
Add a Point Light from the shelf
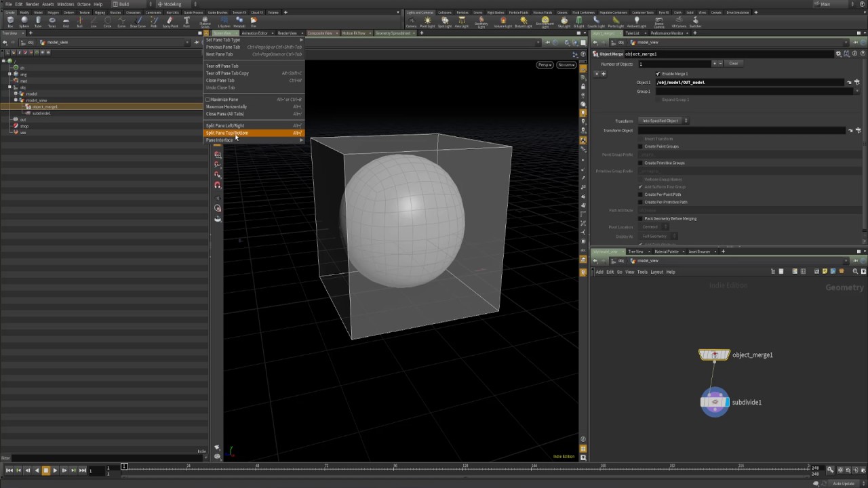[427, 22]
